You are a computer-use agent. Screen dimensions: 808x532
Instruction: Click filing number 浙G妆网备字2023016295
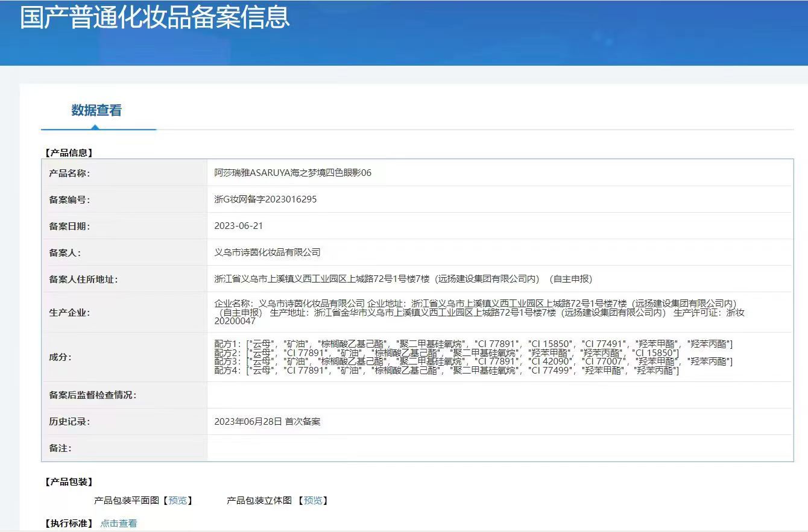coord(265,199)
